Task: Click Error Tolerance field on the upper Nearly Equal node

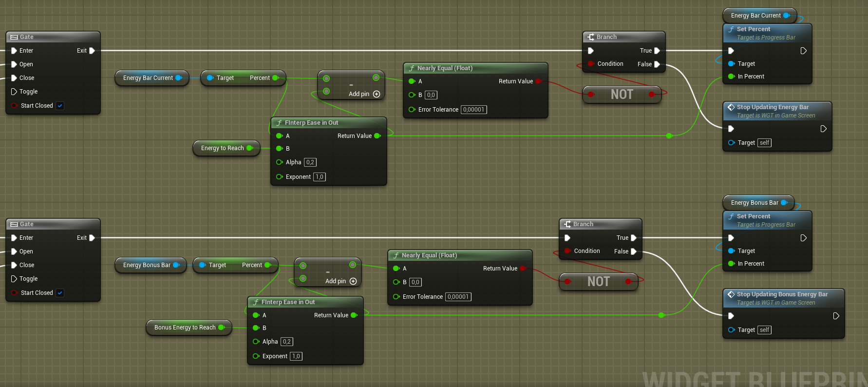Action: [473, 110]
